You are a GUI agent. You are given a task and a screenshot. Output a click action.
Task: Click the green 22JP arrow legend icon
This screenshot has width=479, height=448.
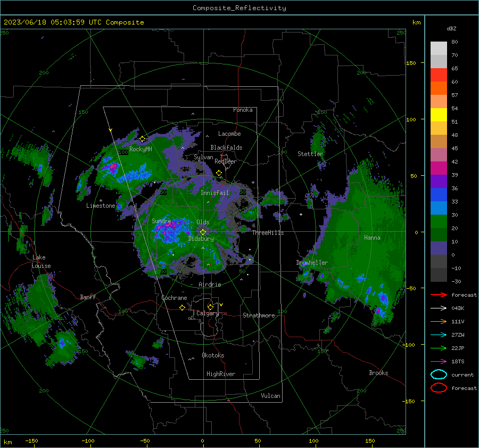pos(439,348)
